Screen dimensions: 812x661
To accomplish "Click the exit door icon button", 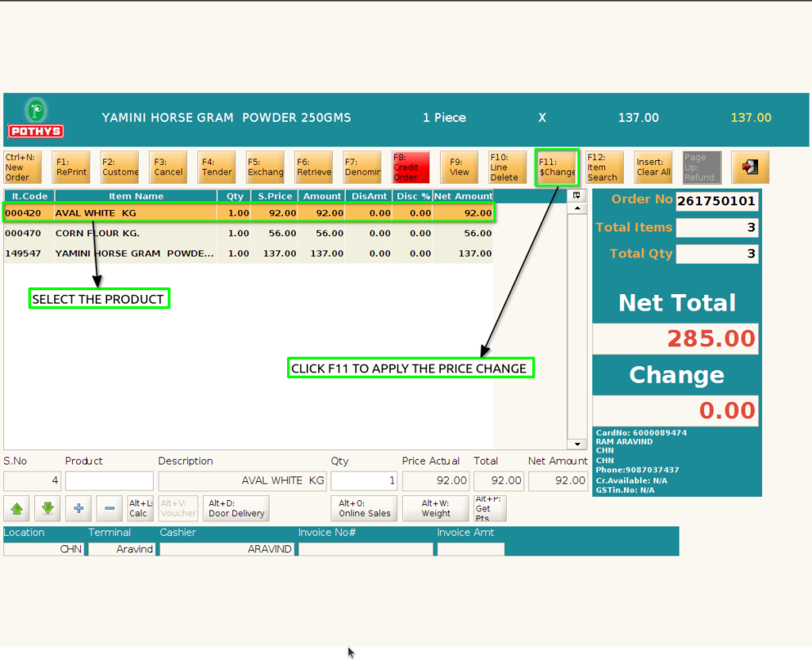I will 750,167.
